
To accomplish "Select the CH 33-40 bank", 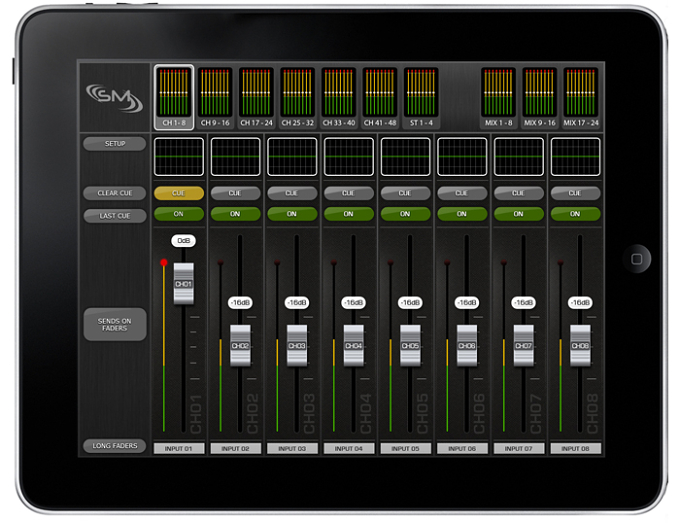I will (x=339, y=98).
